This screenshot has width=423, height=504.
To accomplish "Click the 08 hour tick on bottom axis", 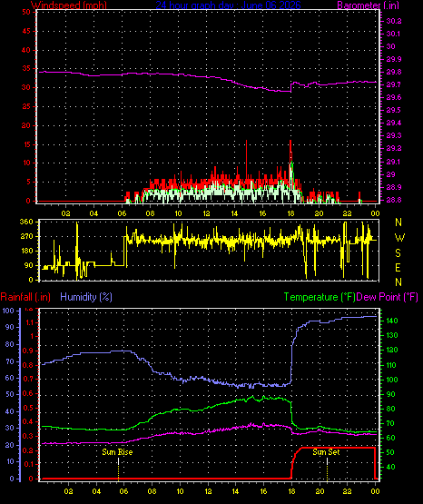I will point(152,491).
